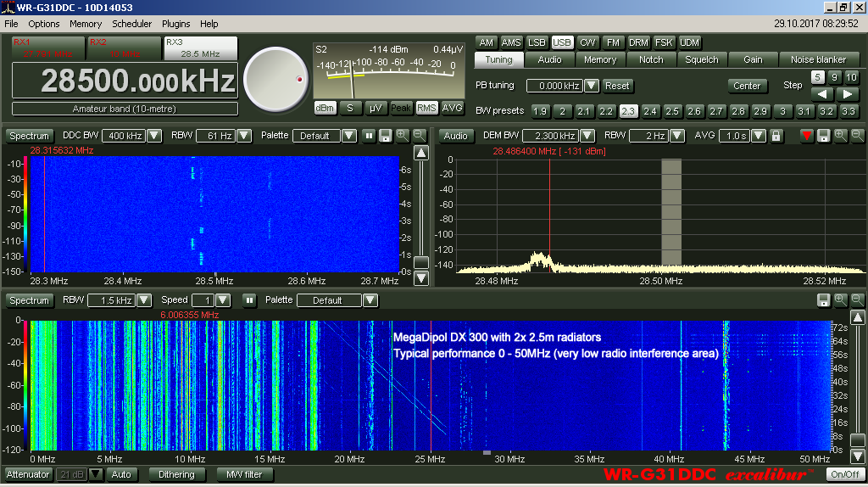Switch demodulation mode to CW
This screenshot has width=868, height=487.
(x=587, y=42)
